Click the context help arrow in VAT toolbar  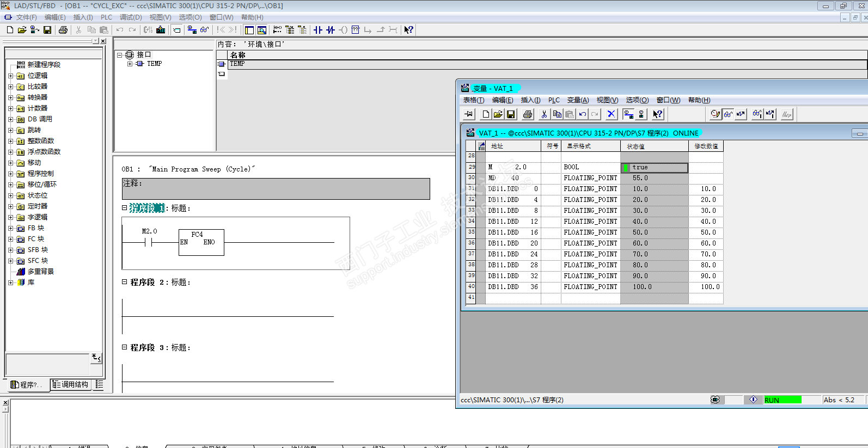(x=658, y=114)
